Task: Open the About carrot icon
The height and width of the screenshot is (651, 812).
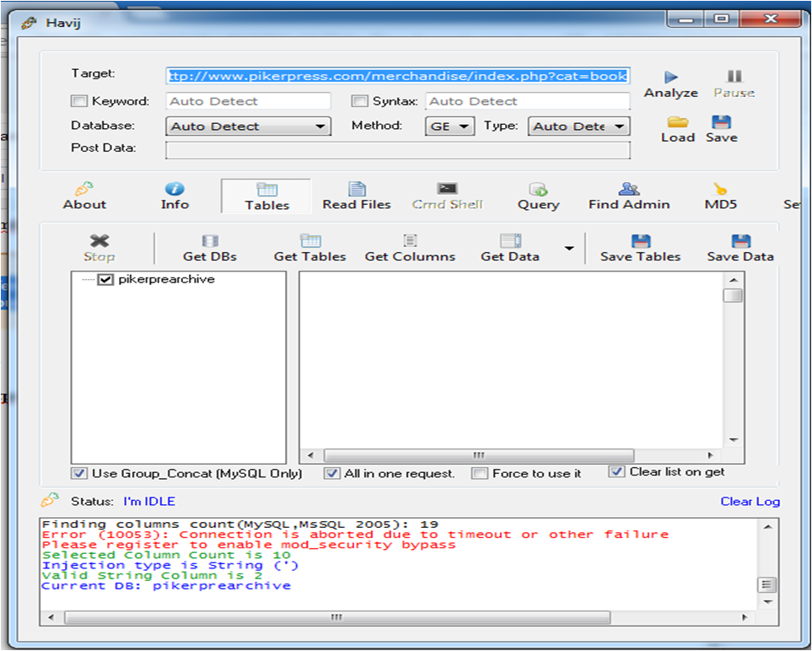Action: (84, 189)
